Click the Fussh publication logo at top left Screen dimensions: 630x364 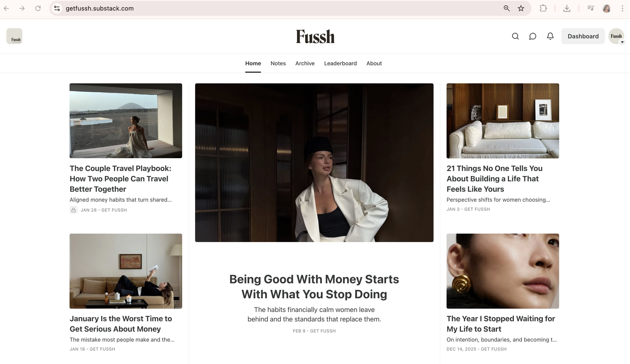(14, 36)
